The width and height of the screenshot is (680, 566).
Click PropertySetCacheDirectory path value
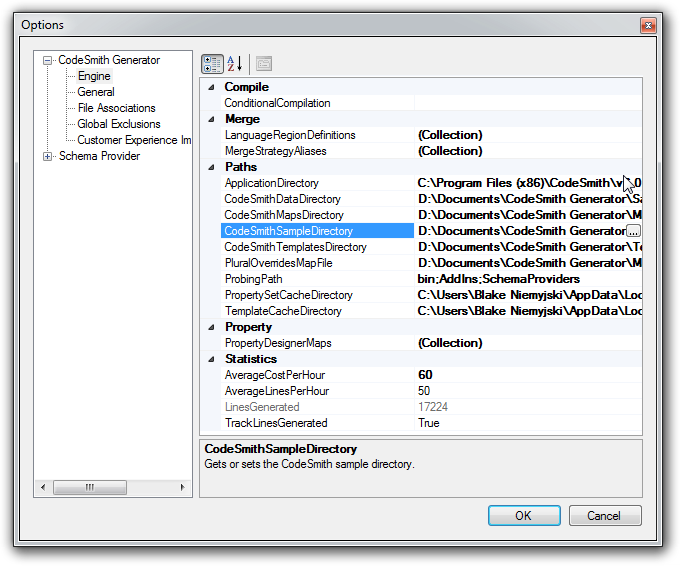coord(528,295)
